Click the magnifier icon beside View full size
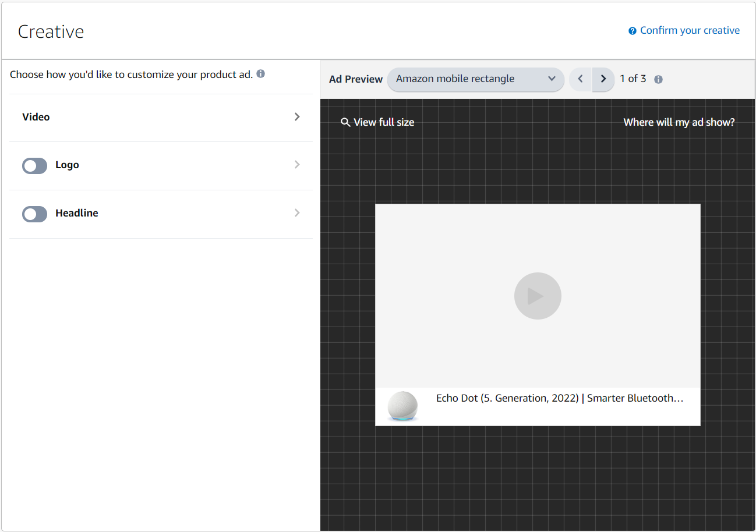Image resolution: width=756 pixels, height=532 pixels. [345, 122]
